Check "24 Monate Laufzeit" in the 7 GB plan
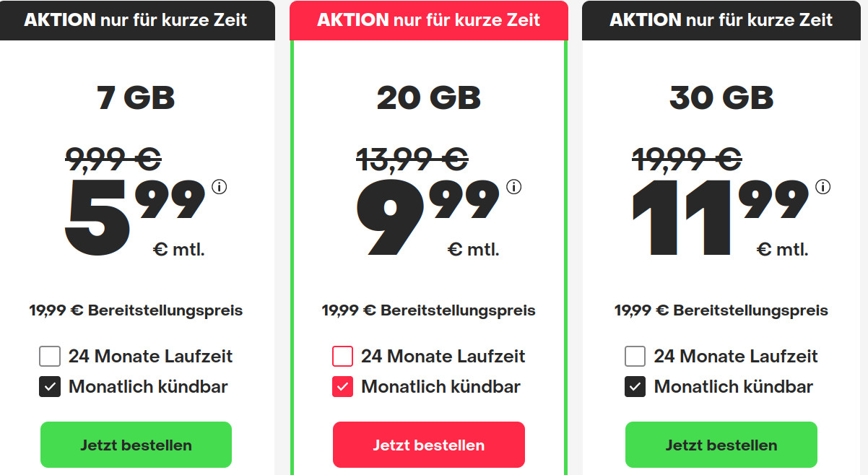The image size is (868, 475). [x=50, y=356]
